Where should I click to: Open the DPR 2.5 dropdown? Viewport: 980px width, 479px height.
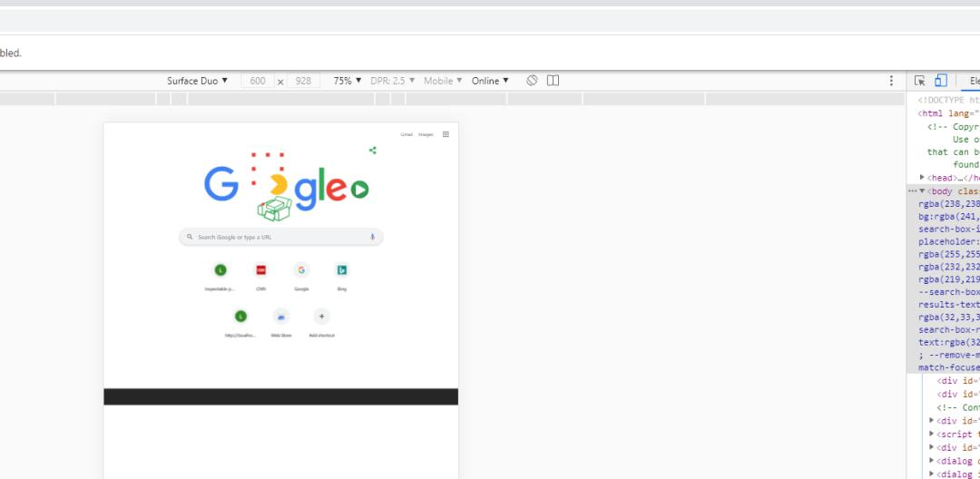pyautogui.click(x=393, y=81)
